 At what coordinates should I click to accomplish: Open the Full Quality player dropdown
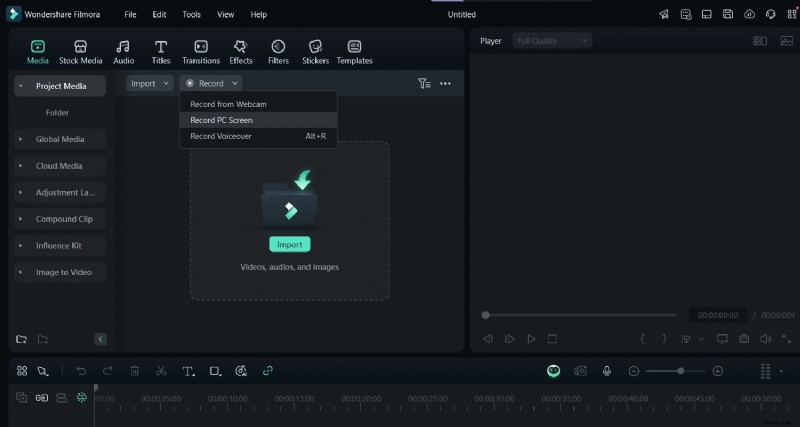[551, 41]
